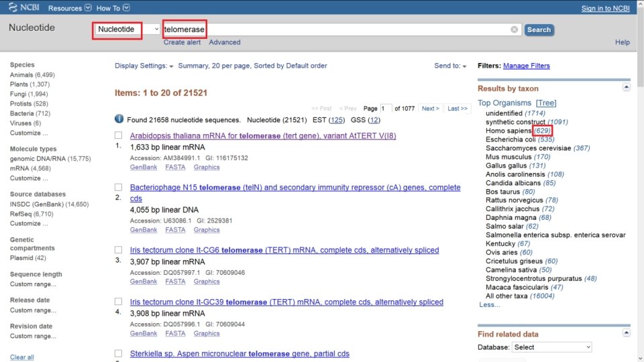This screenshot has width=644, height=362.
Task: Select the Database dropdown under Find related data
Action: (551, 347)
